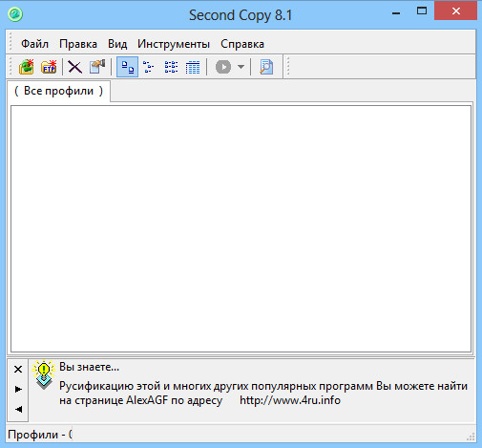482x448 pixels.
Task: Click the Second Copy app icon in title bar
Action: click(x=15, y=14)
